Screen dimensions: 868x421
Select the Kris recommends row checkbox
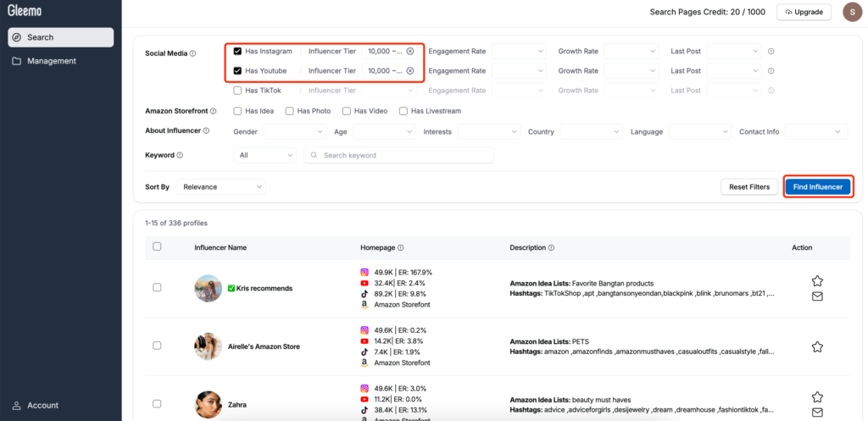157,288
